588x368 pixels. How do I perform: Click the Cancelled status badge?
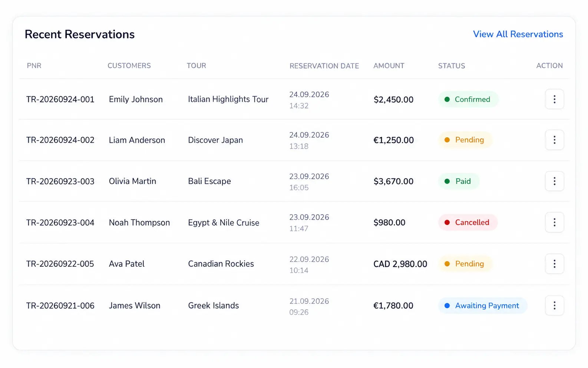click(468, 222)
